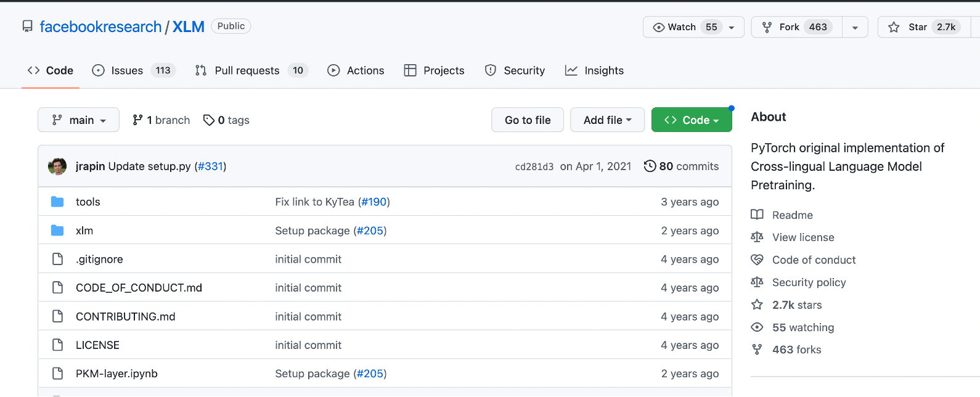Open the Security policy link
Image resolution: width=980 pixels, height=397 pixels.
809,282
